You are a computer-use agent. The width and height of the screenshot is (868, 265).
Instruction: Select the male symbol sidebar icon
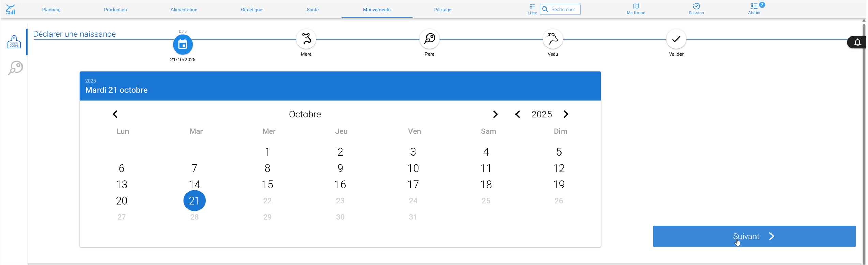(x=15, y=68)
